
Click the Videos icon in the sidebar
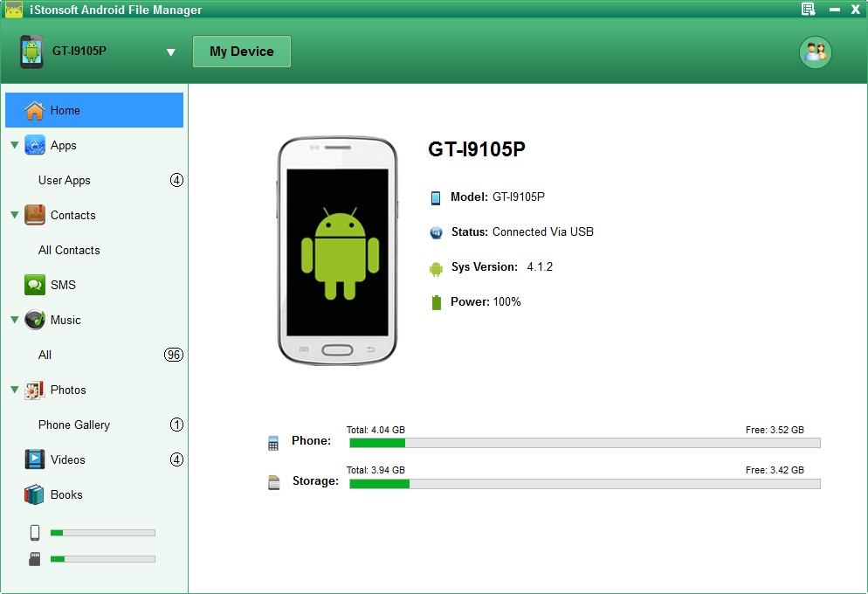coord(35,459)
